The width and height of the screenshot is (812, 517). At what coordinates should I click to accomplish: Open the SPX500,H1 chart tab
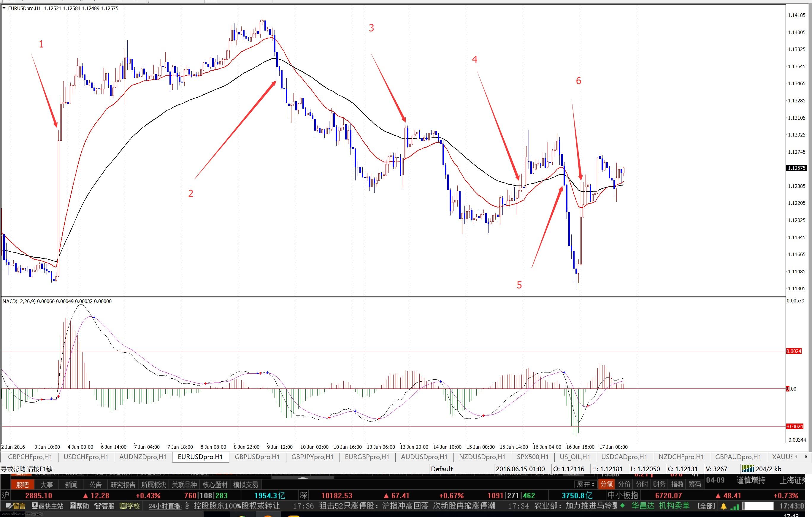(x=532, y=457)
